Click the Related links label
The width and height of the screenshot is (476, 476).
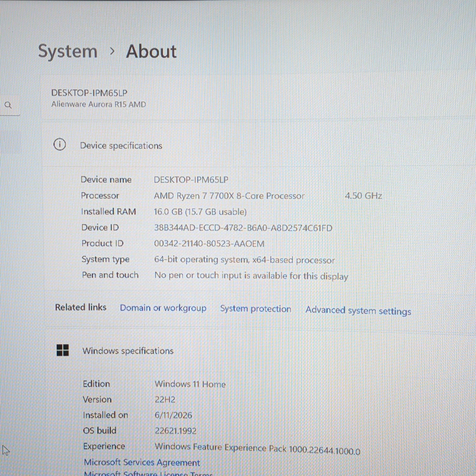tap(81, 307)
